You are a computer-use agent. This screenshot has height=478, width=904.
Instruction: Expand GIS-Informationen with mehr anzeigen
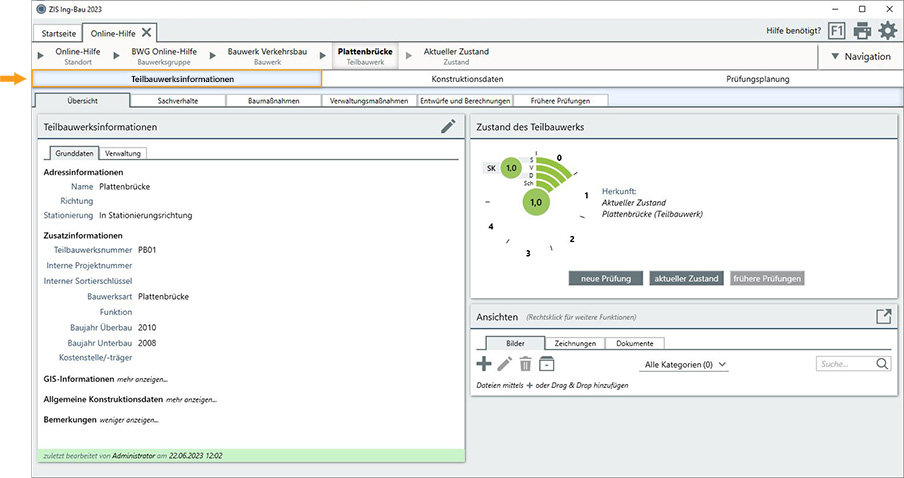[142, 379]
